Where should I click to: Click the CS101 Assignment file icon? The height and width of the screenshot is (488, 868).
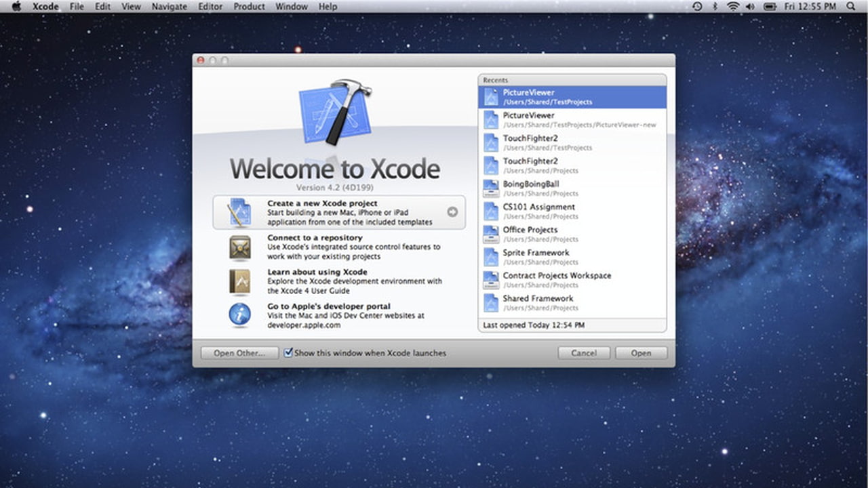click(x=491, y=211)
